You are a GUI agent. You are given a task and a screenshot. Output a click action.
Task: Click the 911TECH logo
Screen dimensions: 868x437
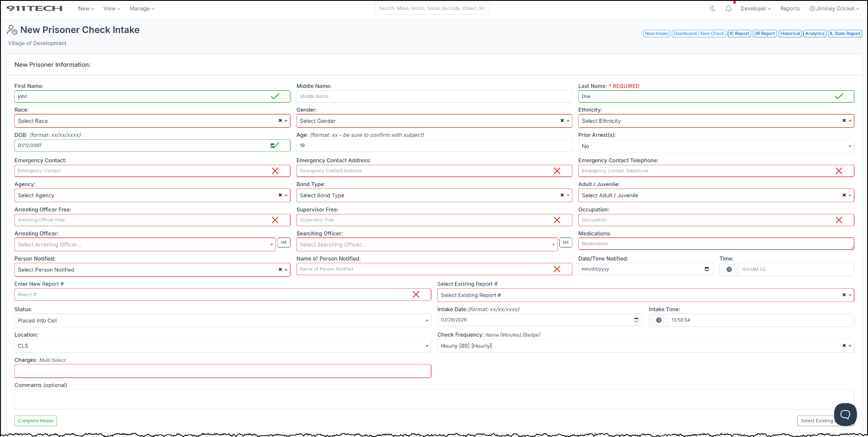34,8
